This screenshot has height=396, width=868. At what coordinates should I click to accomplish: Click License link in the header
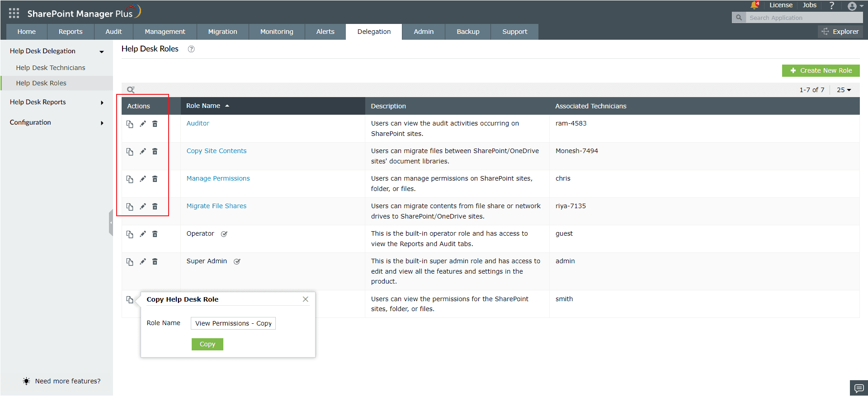tap(781, 5)
